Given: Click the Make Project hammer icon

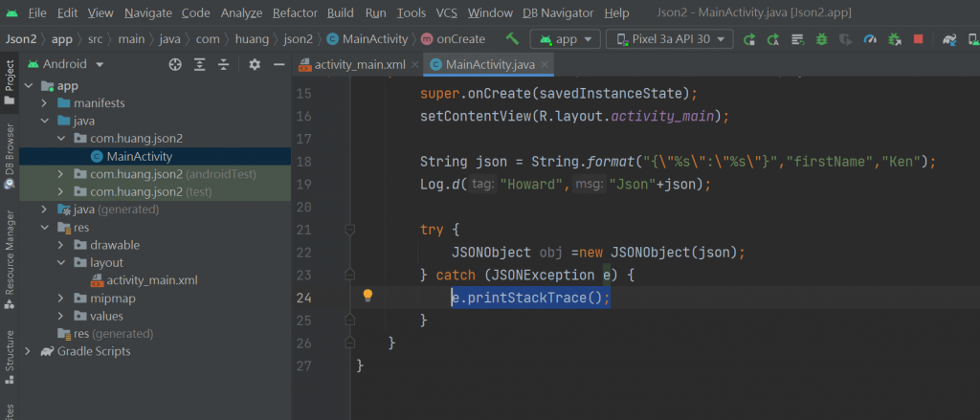Looking at the screenshot, I should tap(513, 39).
